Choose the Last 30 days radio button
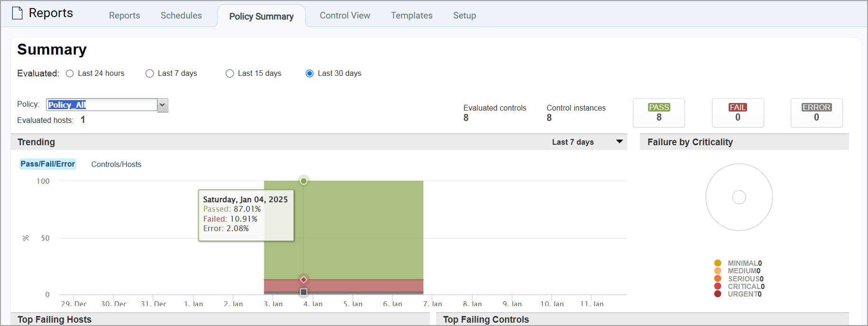Viewport: 868px width, 326px height. [x=310, y=74]
